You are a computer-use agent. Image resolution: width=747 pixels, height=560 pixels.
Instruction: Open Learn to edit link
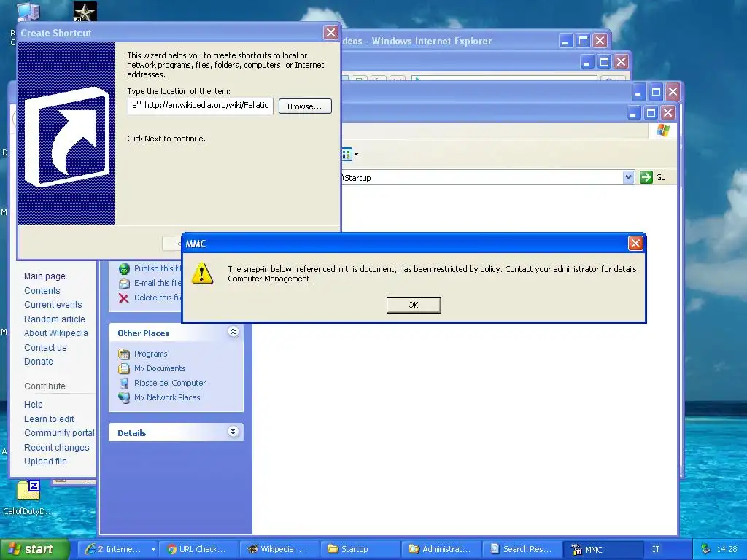pos(49,419)
